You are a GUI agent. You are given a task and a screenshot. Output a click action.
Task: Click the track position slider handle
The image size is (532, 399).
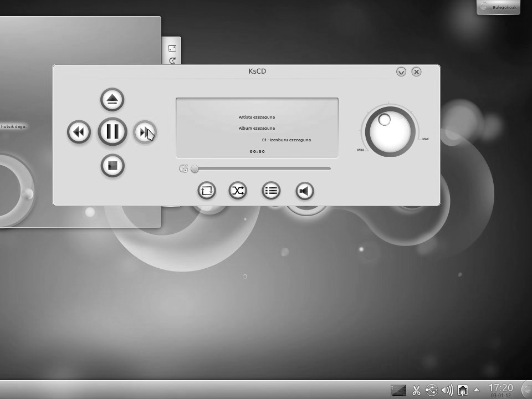click(195, 168)
